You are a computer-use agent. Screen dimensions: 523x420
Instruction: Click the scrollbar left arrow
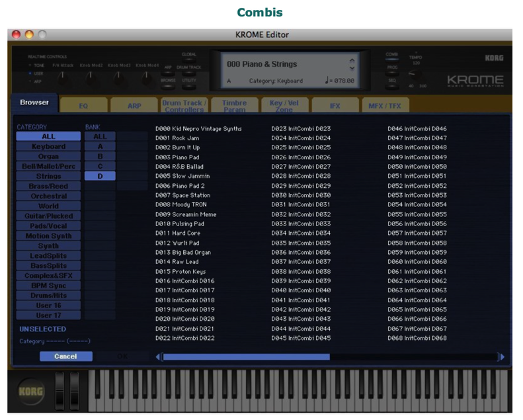[x=158, y=357]
